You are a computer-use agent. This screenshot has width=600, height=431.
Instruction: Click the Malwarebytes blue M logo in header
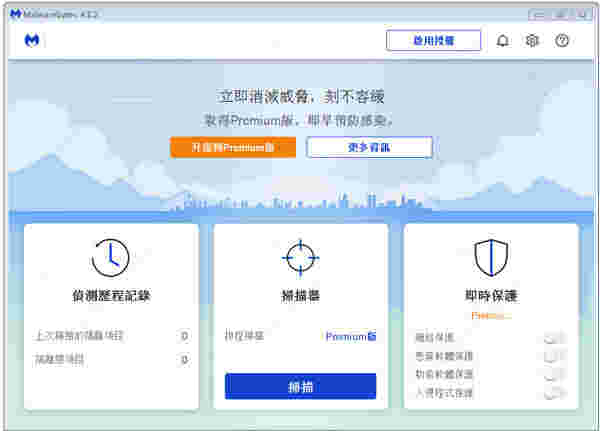point(32,40)
